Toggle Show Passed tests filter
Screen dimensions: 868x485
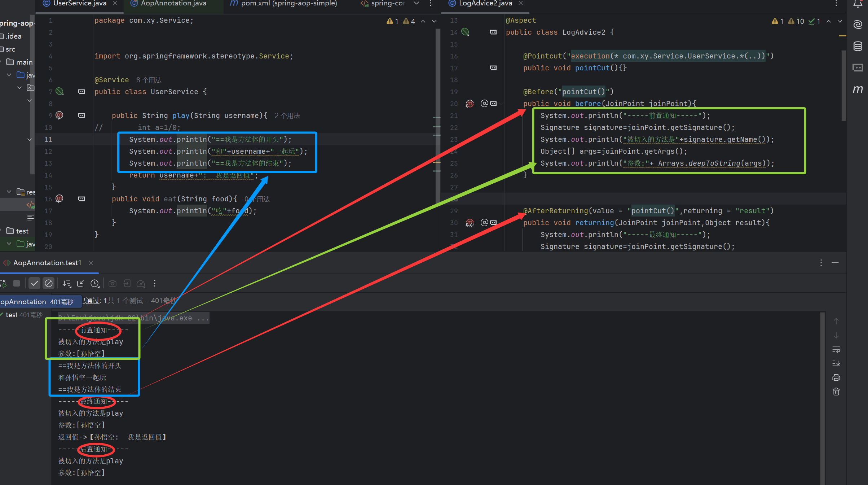pyautogui.click(x=34, y=283)
